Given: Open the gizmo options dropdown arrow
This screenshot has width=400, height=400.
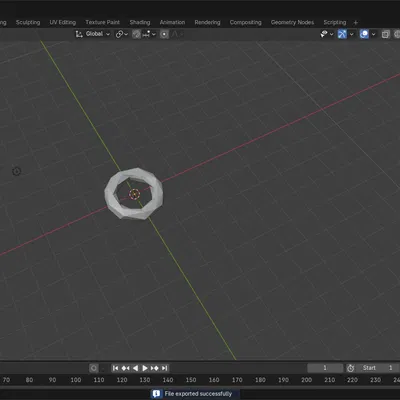Looking at the screenshot, I should point(351,34).
